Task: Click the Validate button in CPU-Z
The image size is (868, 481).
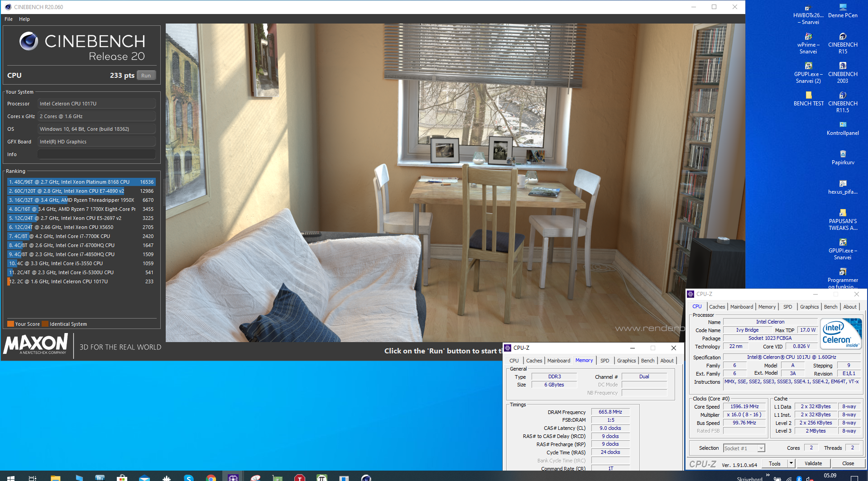Action: pos(813,463)
